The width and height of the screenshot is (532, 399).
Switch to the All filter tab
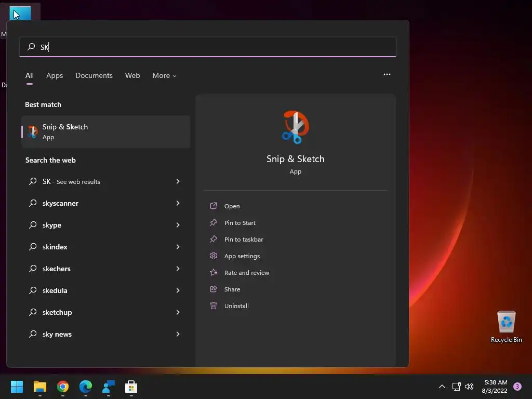click(x=30, y=75)
